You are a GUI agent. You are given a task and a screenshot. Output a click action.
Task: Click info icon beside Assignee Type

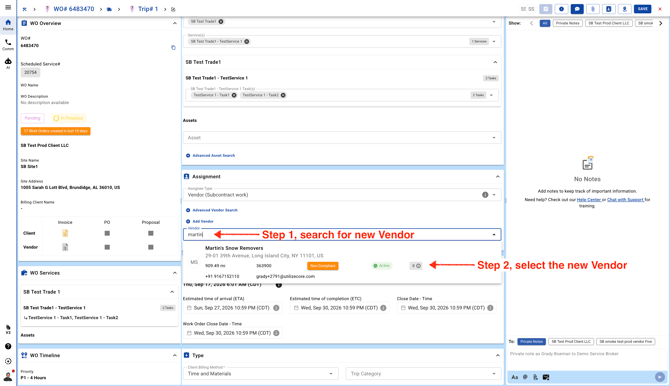(x=485, y=195)
